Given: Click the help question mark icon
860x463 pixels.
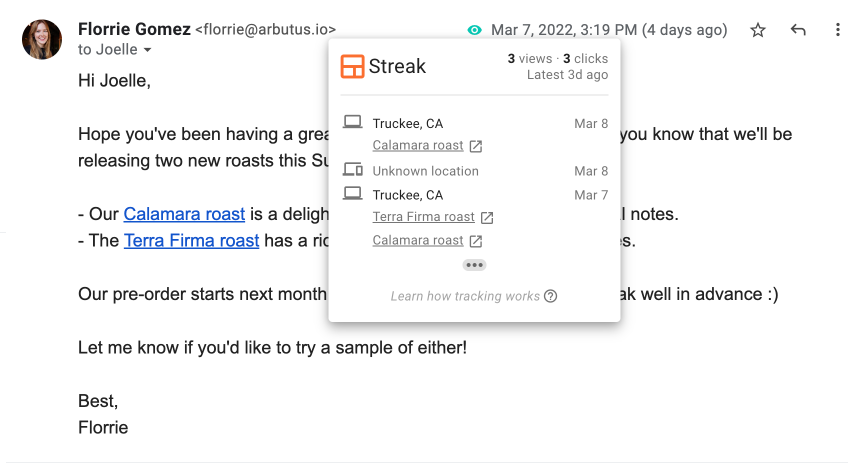Looking at the screenshot, I should click(x=551, y=296).
